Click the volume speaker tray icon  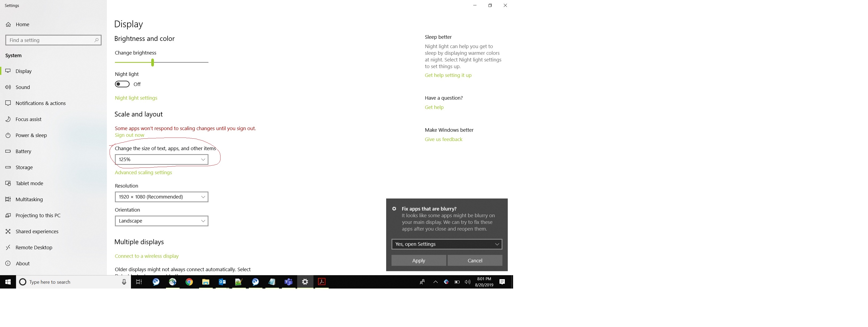tap(468, 282)
